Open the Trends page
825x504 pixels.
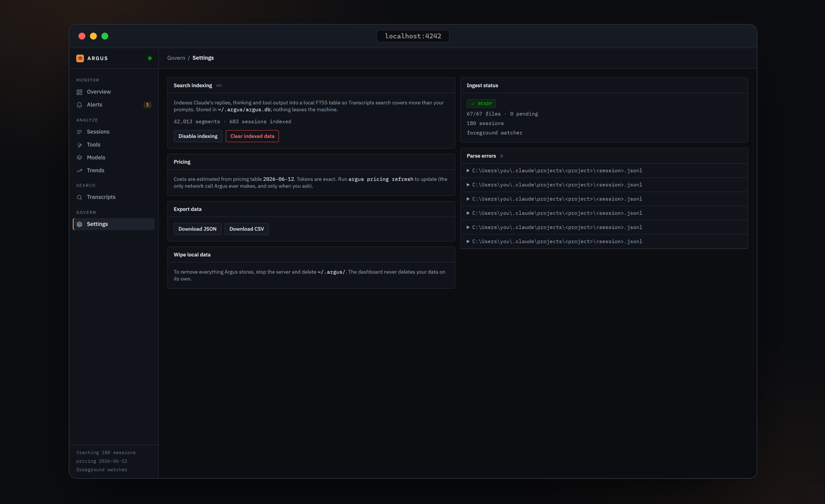pyautogui.click(x=113, y=170)
